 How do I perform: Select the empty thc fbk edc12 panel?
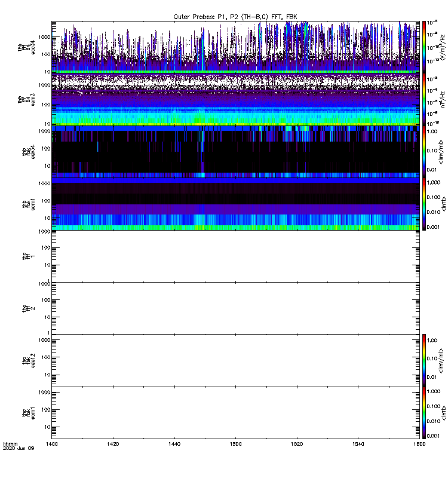pyautogui.click(x=235, y=361)
